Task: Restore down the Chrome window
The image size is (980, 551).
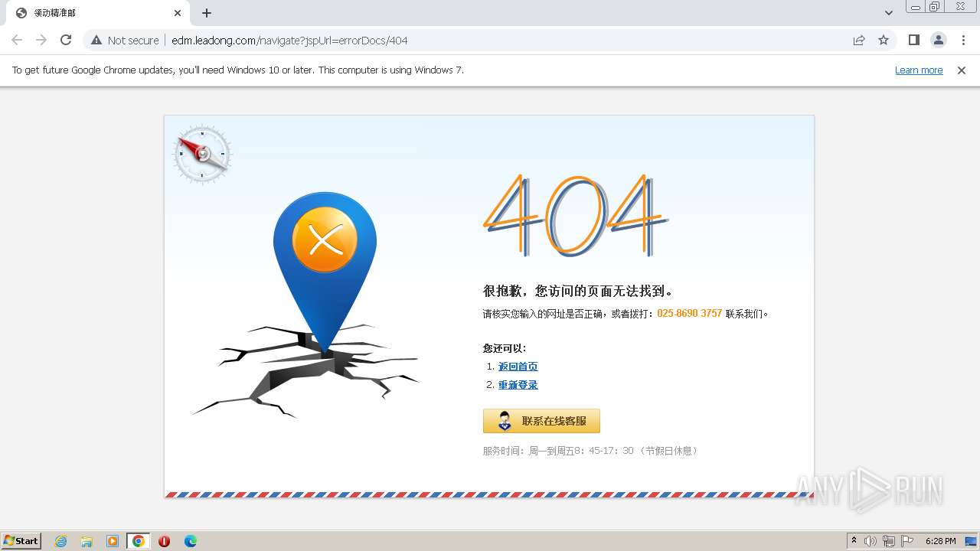Action: 935,7
